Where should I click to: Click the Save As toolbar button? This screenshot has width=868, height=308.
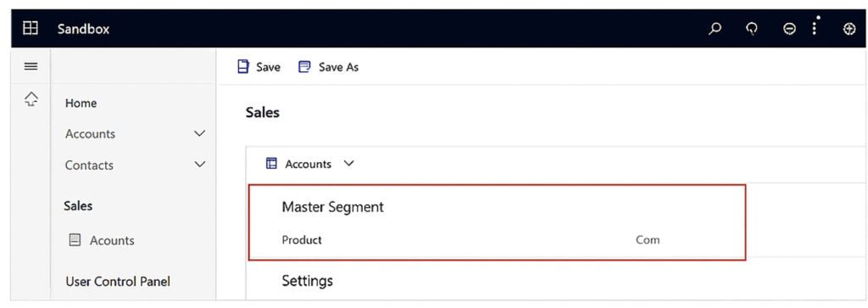point(328,67)
